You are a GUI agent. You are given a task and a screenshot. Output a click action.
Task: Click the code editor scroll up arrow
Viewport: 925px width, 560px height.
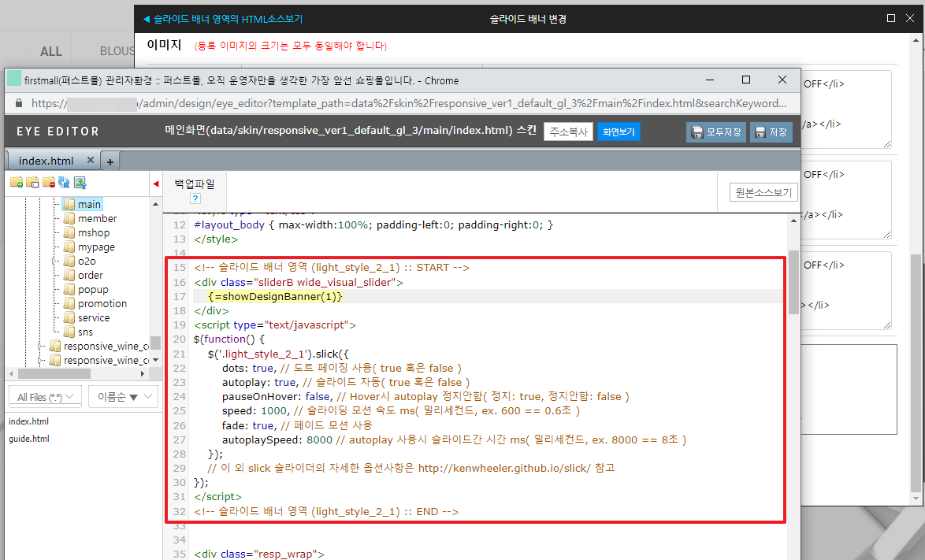(x=793, y=220)
